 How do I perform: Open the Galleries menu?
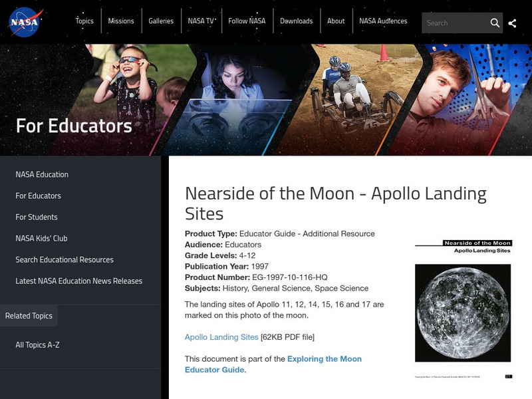(x=161, y=21)
